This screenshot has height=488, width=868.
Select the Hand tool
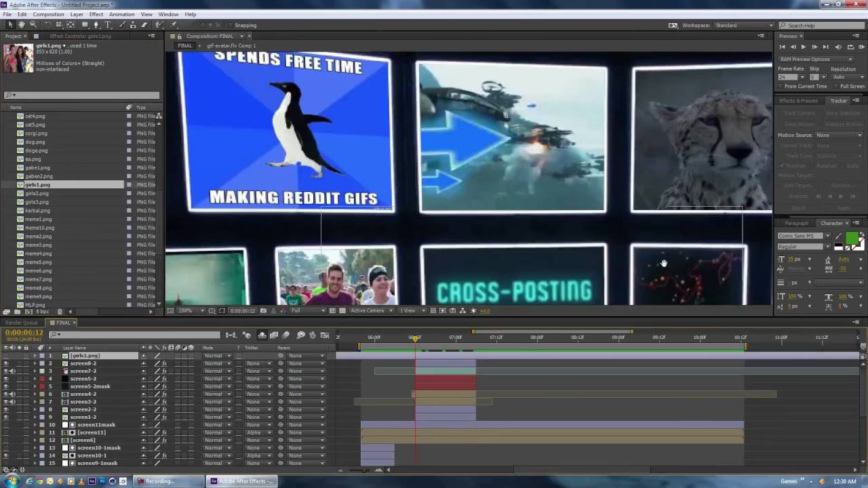[22, 25]
